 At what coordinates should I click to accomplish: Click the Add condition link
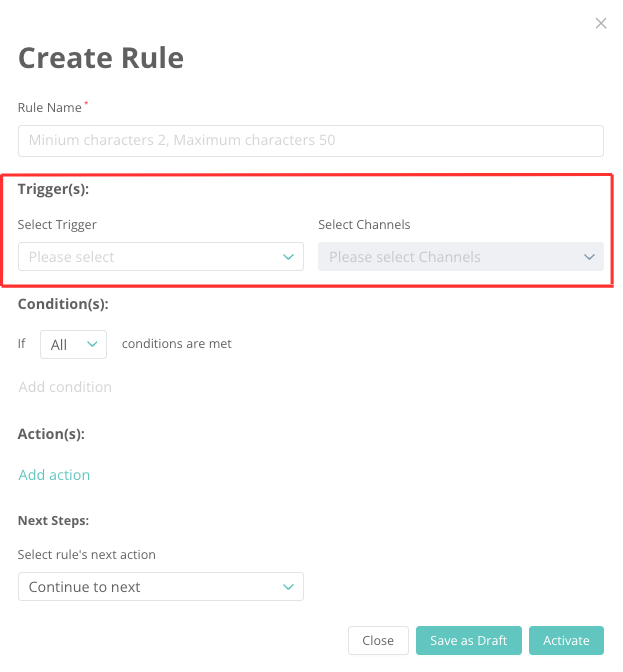point(65,387)
